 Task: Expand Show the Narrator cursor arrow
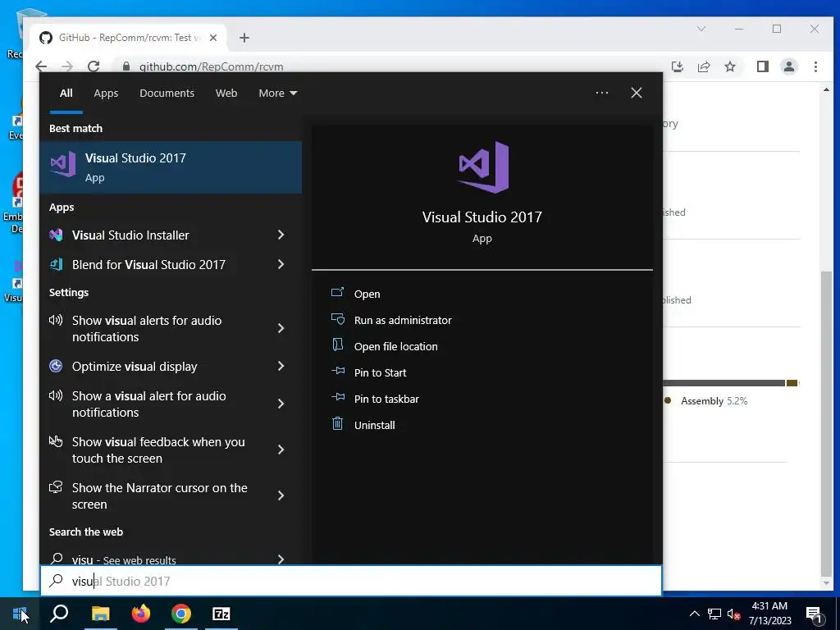tap(281, 495)
